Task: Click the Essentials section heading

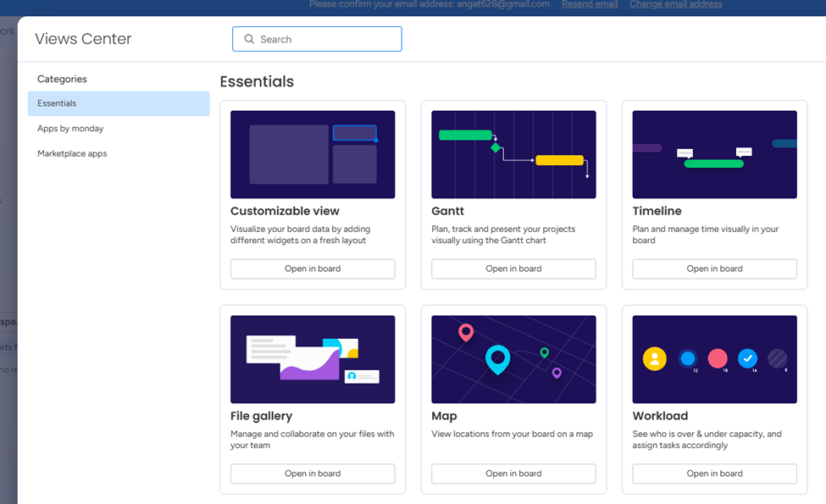Action: click(x=257, y=81)
